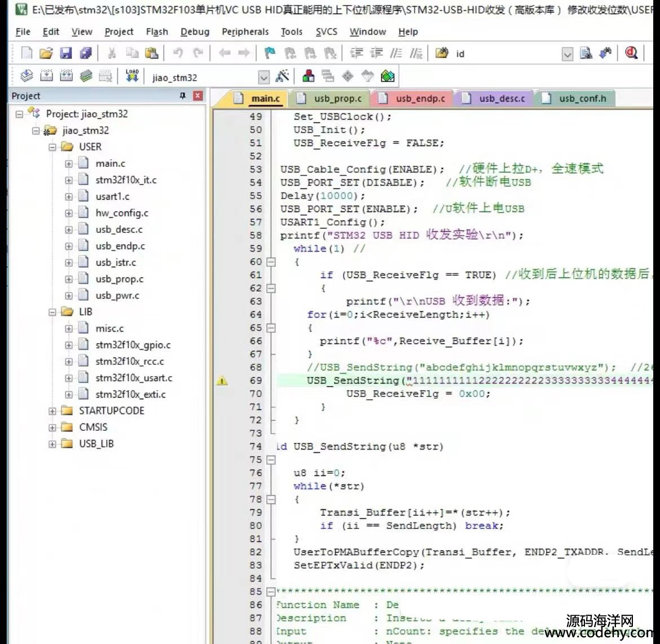Viewport: 660px width, 644px height.
Task: Select hw_config.c in project tree
Action: [122, 213]
